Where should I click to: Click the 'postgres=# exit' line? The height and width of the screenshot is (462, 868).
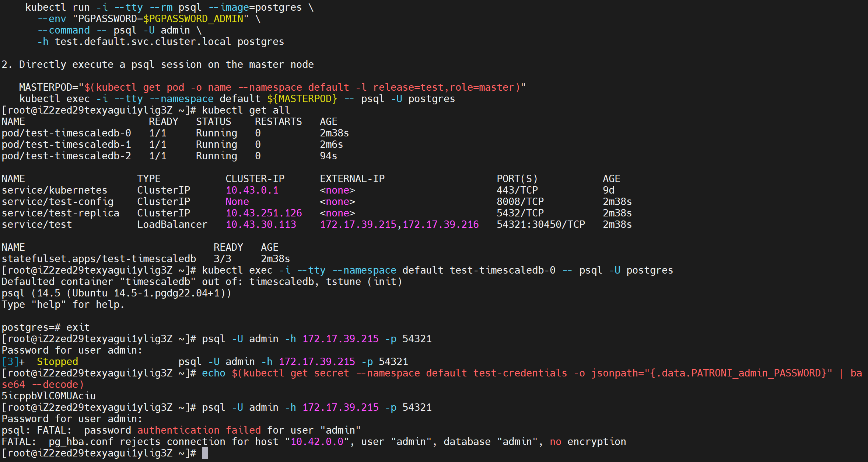[x=46, y=327]
